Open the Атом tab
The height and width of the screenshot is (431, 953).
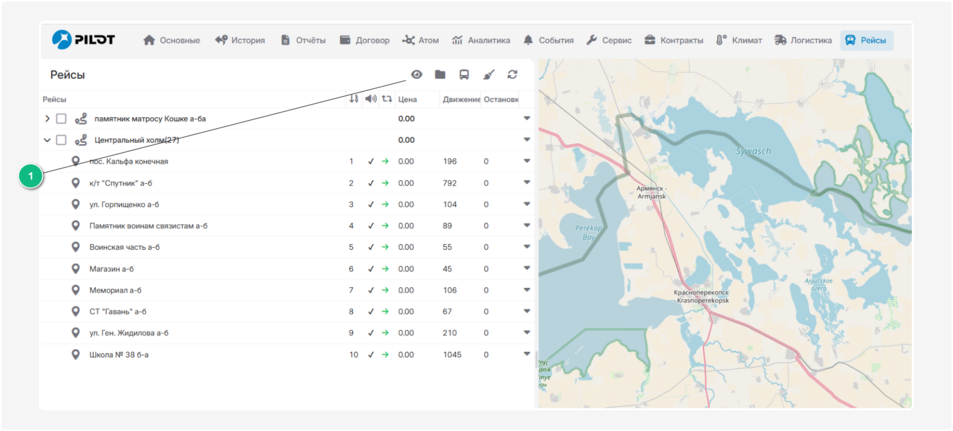click(x=420, y=41)
